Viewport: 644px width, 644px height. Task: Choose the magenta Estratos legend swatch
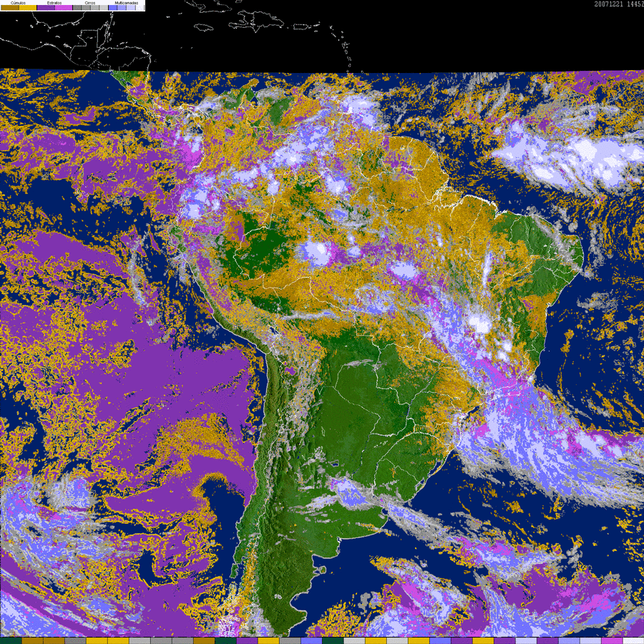64,8
